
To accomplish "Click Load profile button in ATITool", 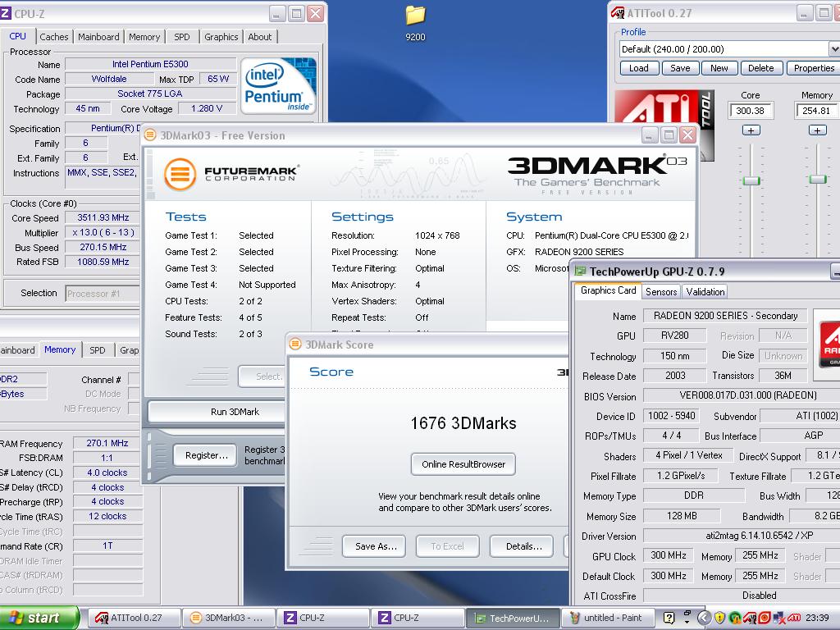I will [x=638, y=68].
